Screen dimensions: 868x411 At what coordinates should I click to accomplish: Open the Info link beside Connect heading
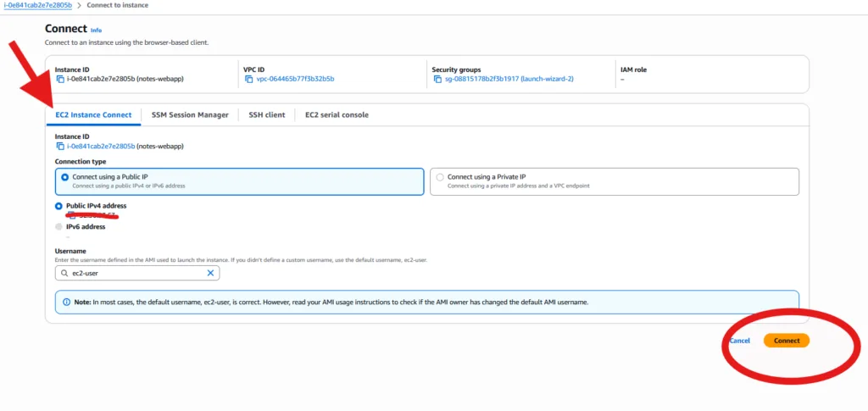tap(97, 30)
